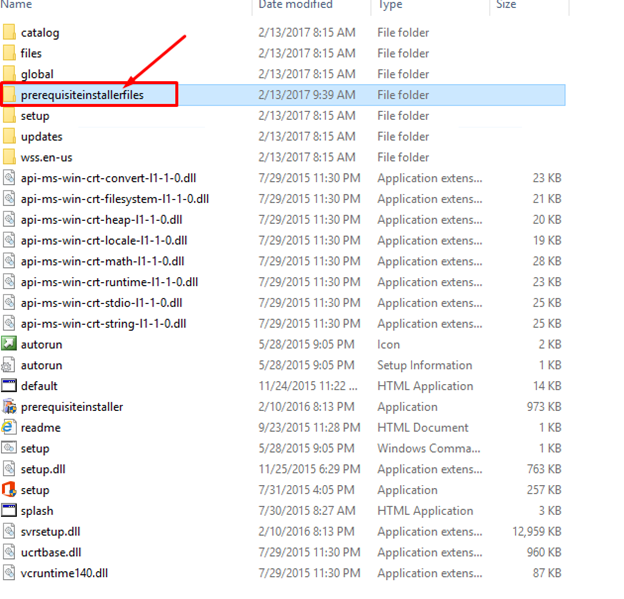Select the autorun icon file's icon

(9, 344)
